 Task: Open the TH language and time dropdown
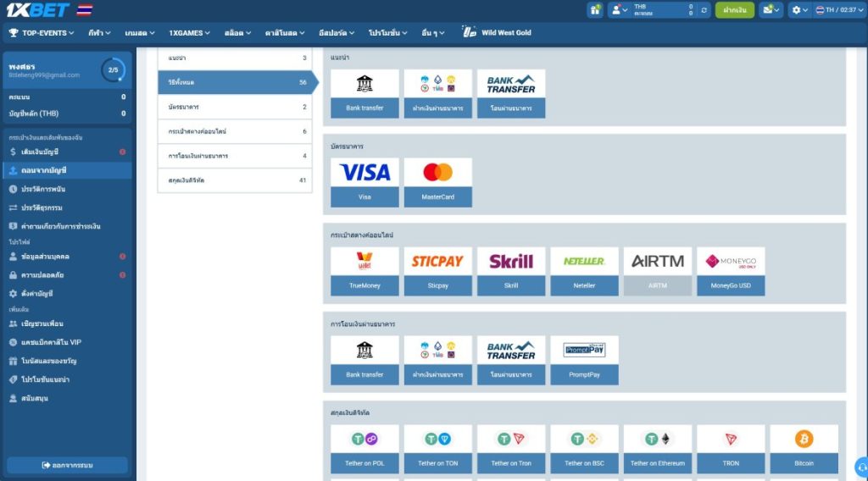(x=839, y=10)
